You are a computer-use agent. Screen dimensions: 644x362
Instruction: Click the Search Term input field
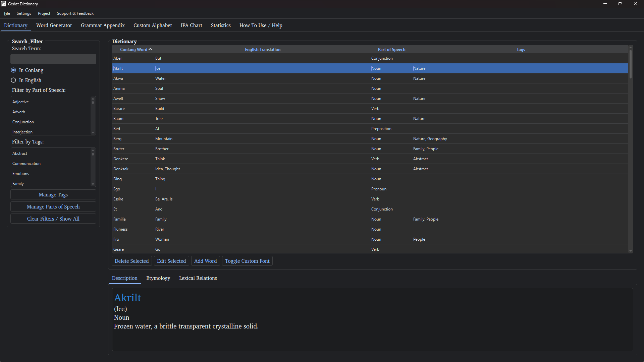click(x=53, y=59)
